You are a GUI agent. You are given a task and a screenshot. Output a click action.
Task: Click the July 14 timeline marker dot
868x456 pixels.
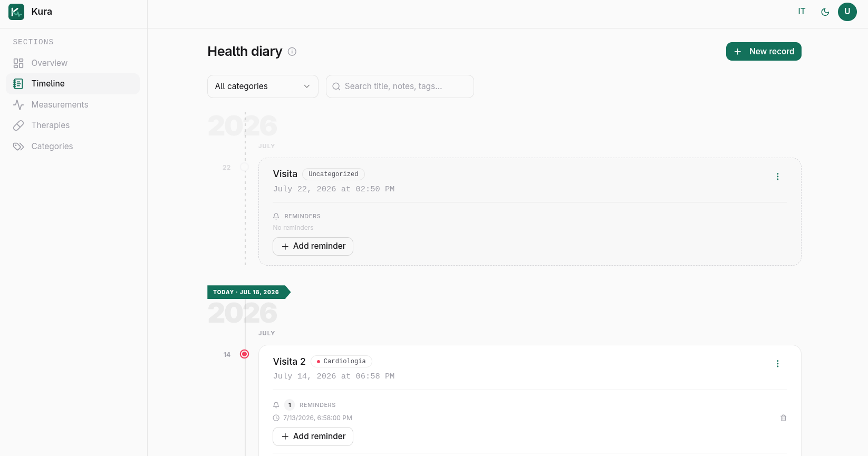(x=244, y=354)
